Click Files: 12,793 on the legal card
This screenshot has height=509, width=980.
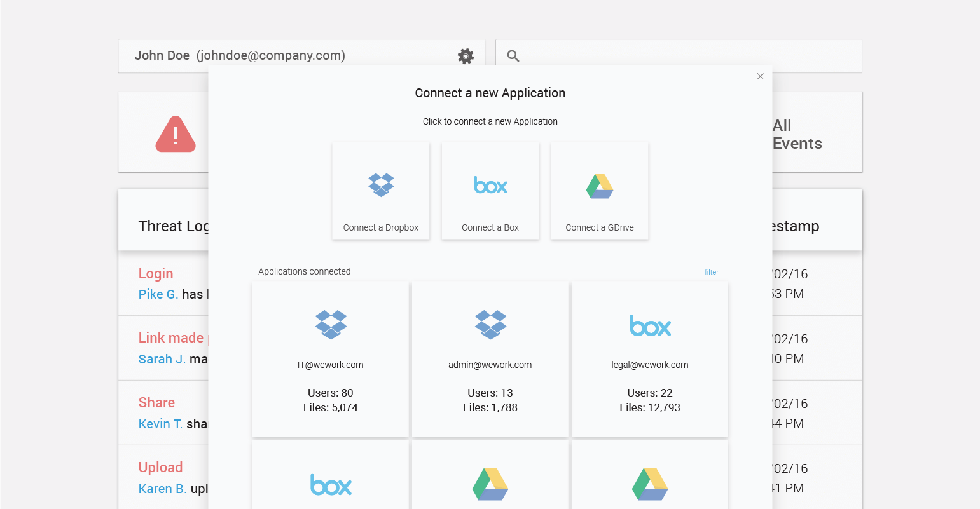(x=650, y=407)
